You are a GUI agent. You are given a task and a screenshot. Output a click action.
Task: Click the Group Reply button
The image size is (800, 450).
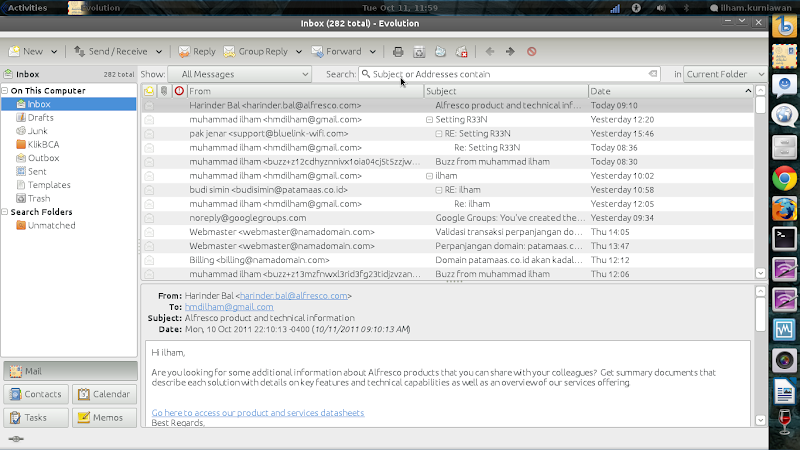(256, 52)
